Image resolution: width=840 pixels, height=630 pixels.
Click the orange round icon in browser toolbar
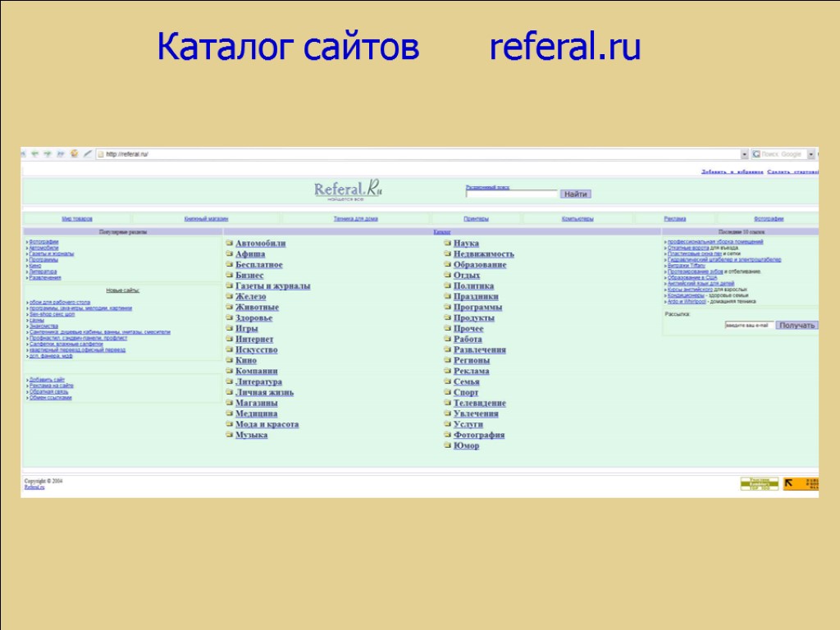pyautogui.click(x=74, y=153)
